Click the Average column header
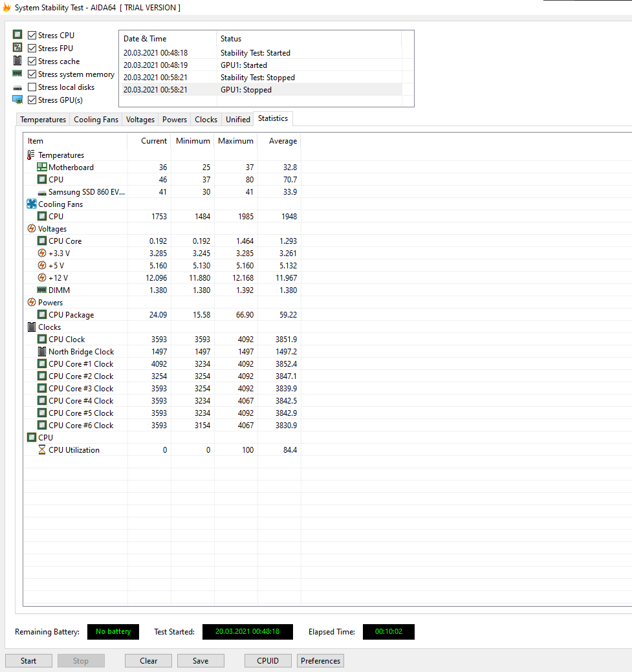Viewport: 632px width, 672px height. (279, 141)
